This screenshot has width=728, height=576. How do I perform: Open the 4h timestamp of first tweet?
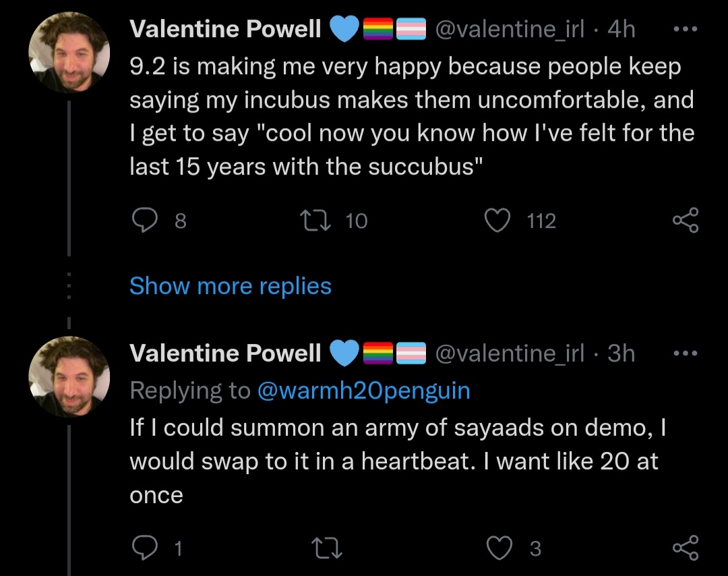pos(621,29)
